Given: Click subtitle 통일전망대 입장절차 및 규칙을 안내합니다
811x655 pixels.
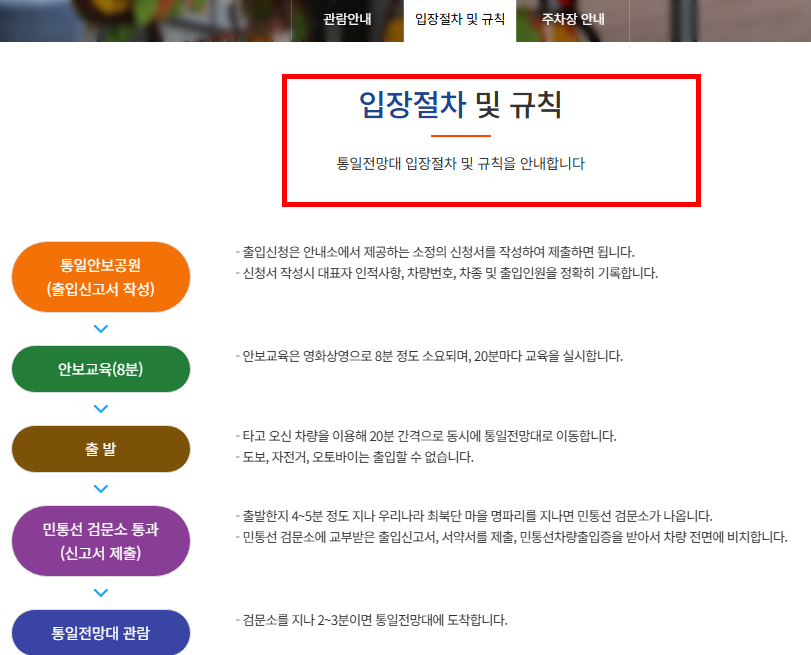Looking at the screenshot, I should pos(460,163).
